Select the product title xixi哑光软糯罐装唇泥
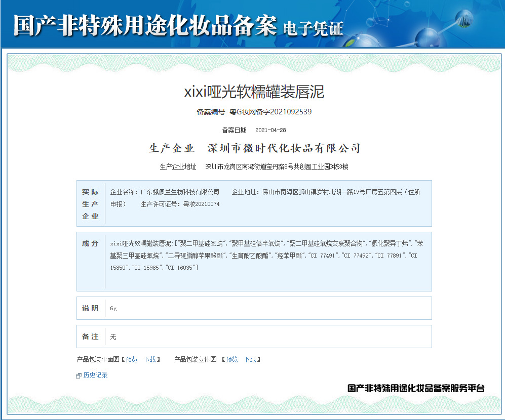The height and width of the screenshot is (420, 505). pyautogui.click(x=254, y=92)
